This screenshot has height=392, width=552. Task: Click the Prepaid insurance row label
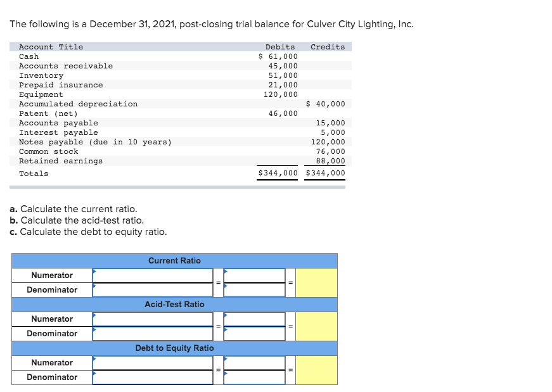tap(61, 85)
